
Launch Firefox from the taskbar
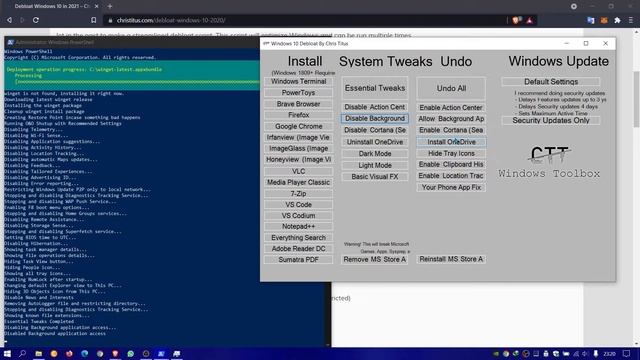point(69,354)
